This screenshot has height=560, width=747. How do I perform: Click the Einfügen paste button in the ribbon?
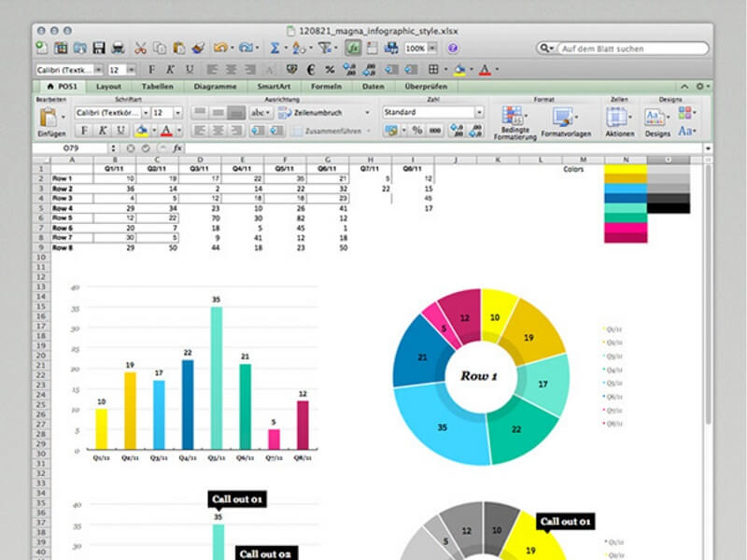tap(50, 121)
